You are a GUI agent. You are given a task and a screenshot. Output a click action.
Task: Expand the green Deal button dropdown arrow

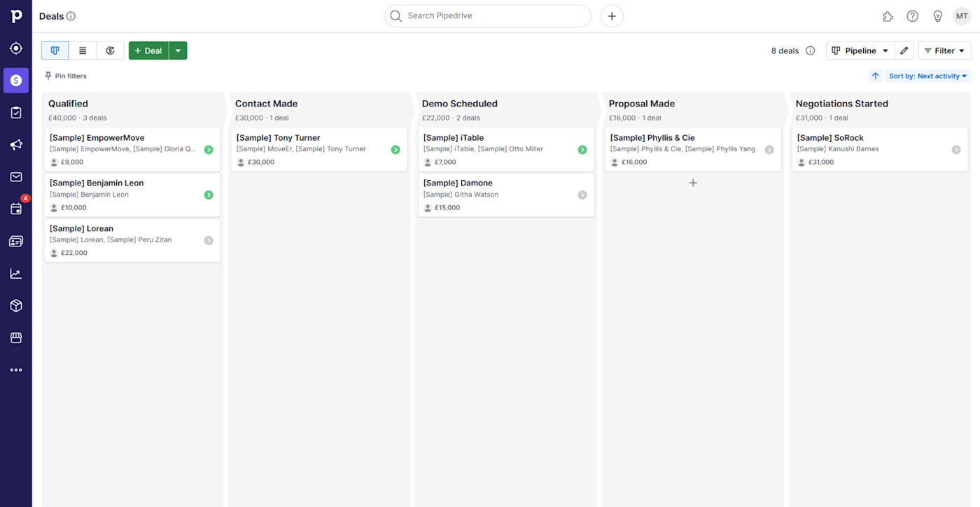pyautogui.click(x=178, y=50)
